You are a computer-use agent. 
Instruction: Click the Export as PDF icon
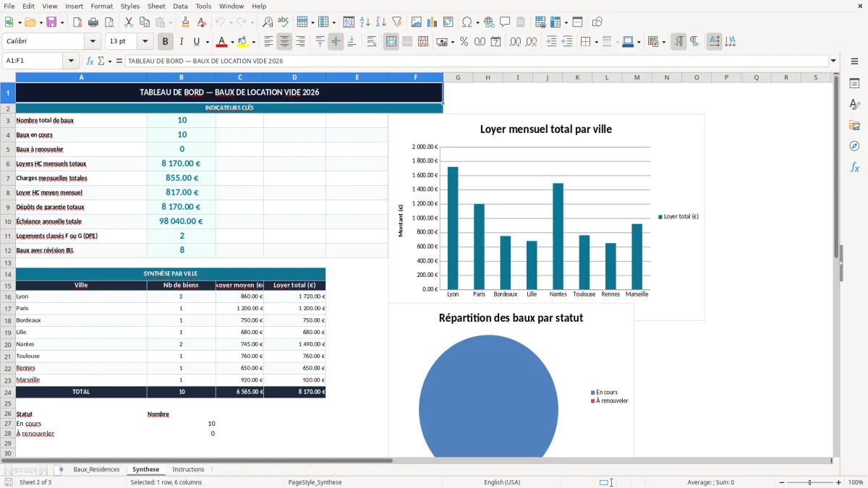[x=77, y=22]
